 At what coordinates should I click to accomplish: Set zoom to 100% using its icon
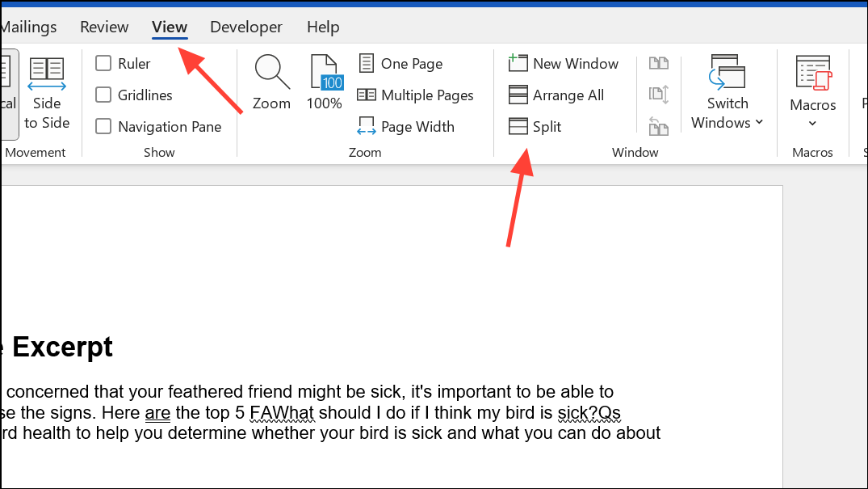[x=324, y=81]
